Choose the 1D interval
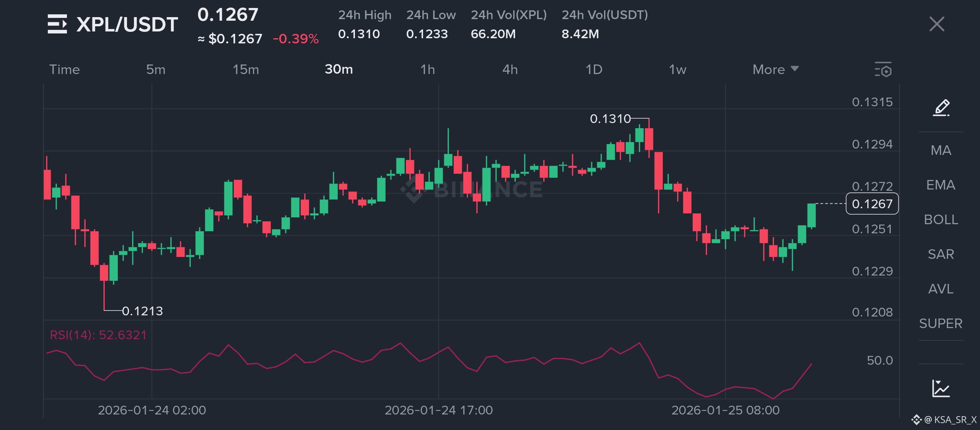Image resolution: width=980 pixels, height=430 pixels. pos(594,70)
